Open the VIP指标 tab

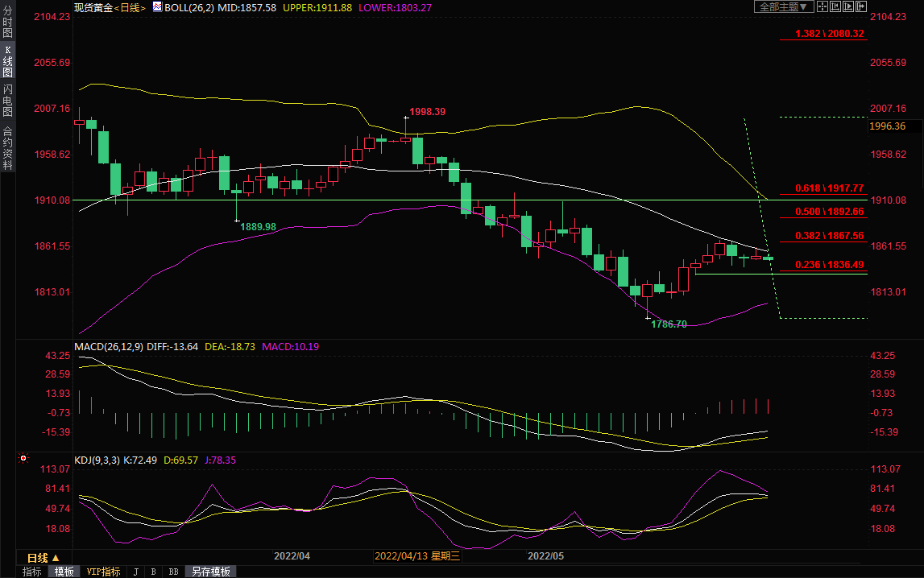pyautogui.click(x=103, y=572)
